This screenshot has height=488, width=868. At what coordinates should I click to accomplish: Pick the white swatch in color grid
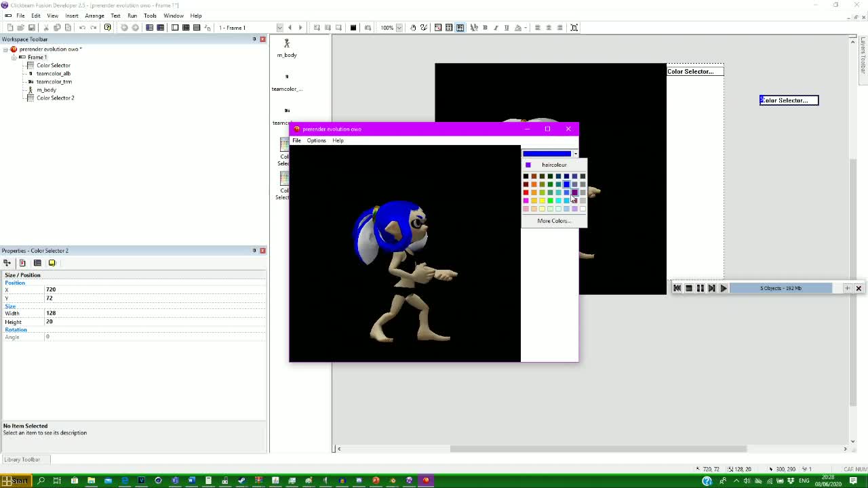[583, 209]
